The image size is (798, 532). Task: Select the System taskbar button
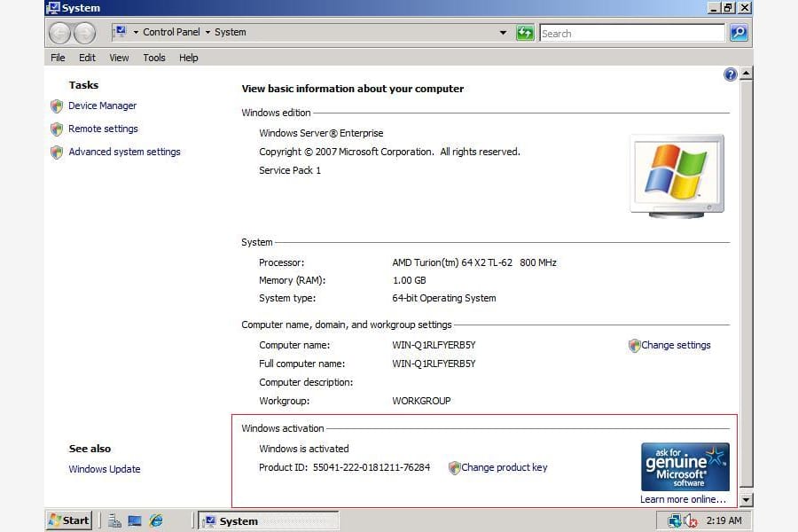[x=268, y=520]
